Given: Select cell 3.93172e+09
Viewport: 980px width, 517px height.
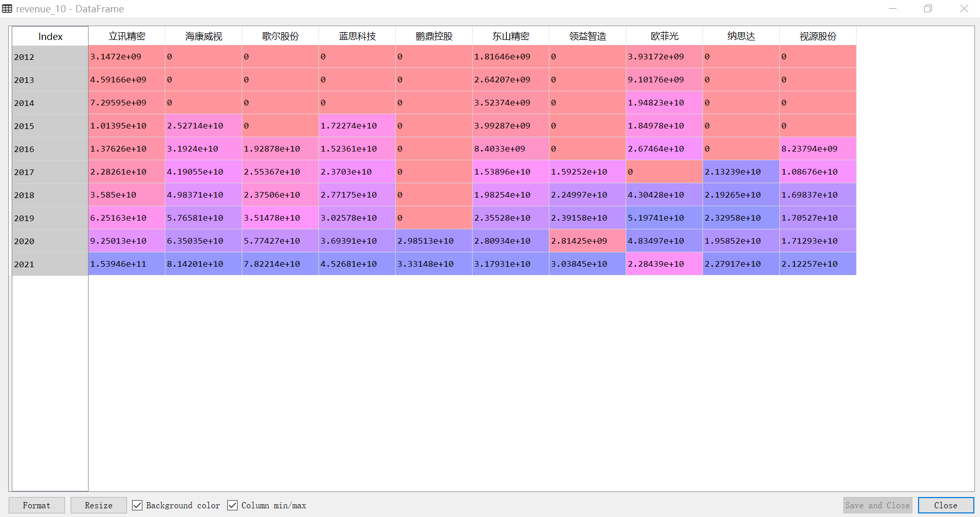Looking at the screenshot, I should pos(665,57).
